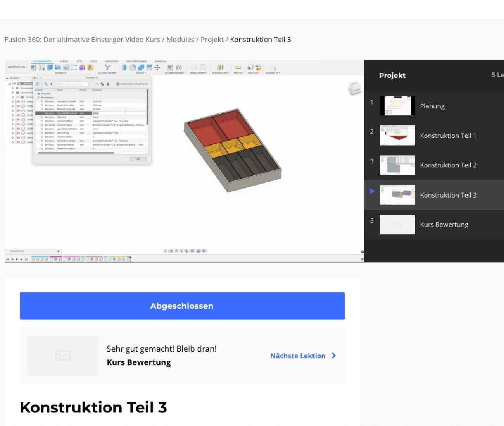Click the new sketch icon in Erstellen

point(34,67)
